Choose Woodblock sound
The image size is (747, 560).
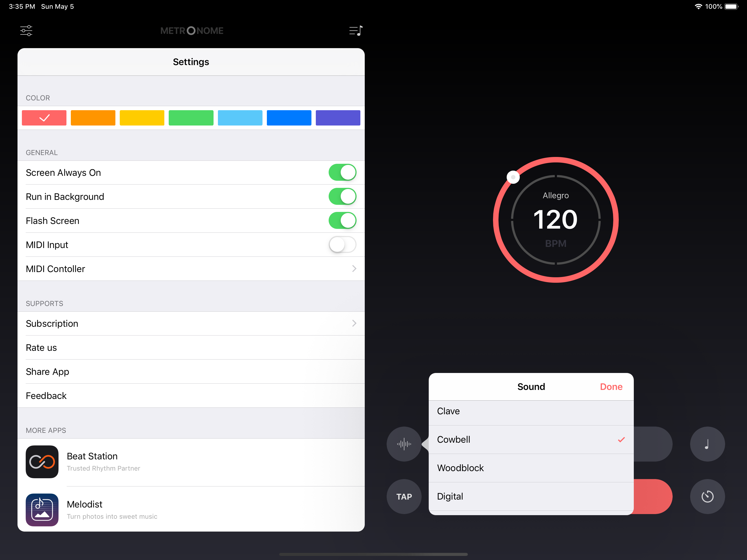[531, 468]
